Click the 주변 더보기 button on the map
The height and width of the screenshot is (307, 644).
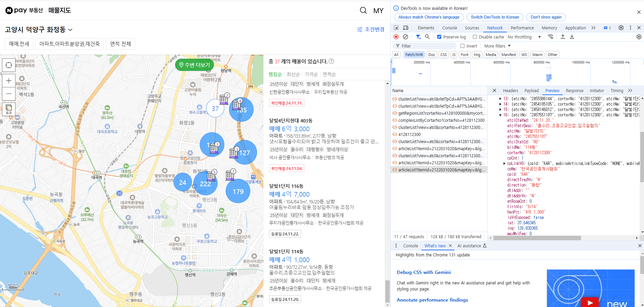click(194, 65)
